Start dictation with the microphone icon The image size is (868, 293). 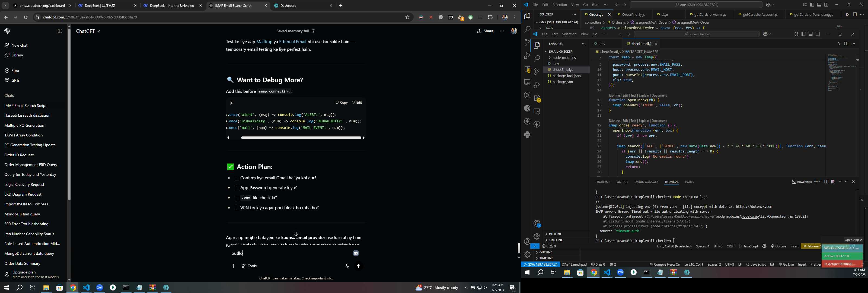(347, 266)
